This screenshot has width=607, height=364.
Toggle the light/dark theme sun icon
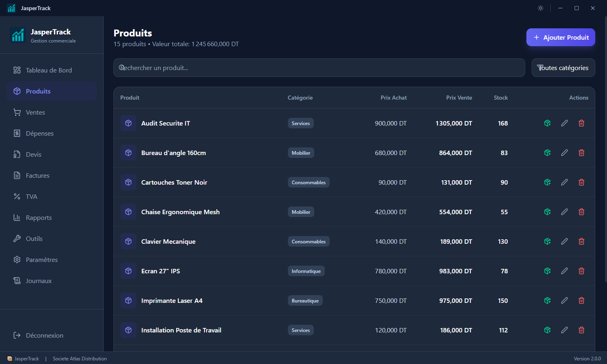541,8
